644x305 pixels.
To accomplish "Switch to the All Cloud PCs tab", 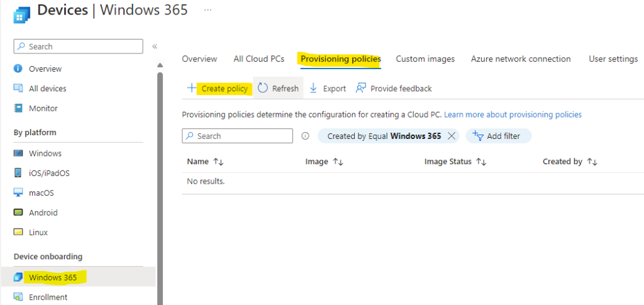I will (x=258, y=58).
